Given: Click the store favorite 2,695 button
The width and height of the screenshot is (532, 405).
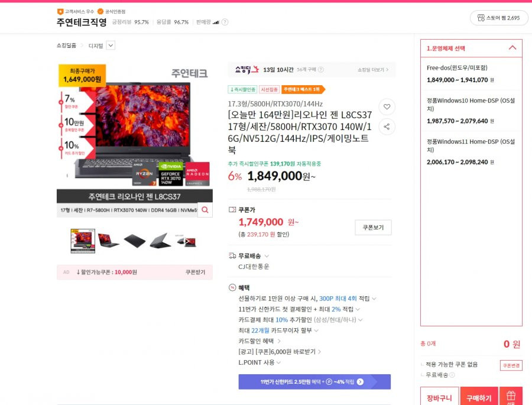Looking at the screenshot, I should [498, 18].
